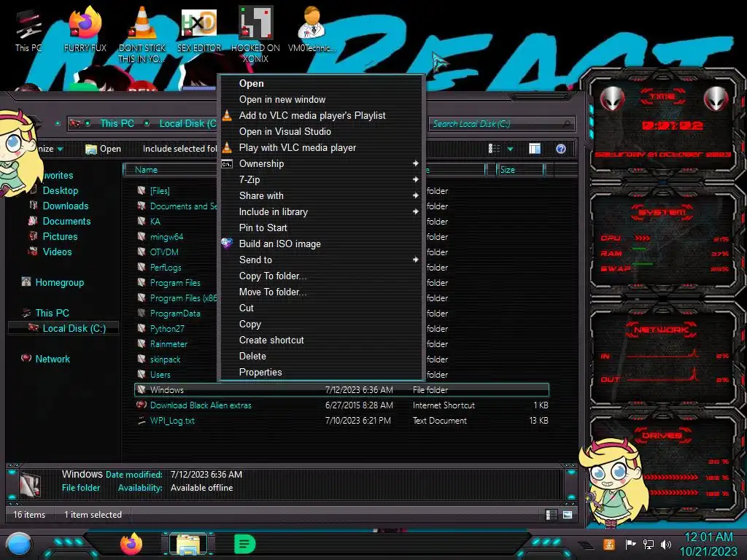The height and width of the screenshot is (560, 747).
Task: Click Download Black Alien extras shortcut icon
Action: click(141, 405)
